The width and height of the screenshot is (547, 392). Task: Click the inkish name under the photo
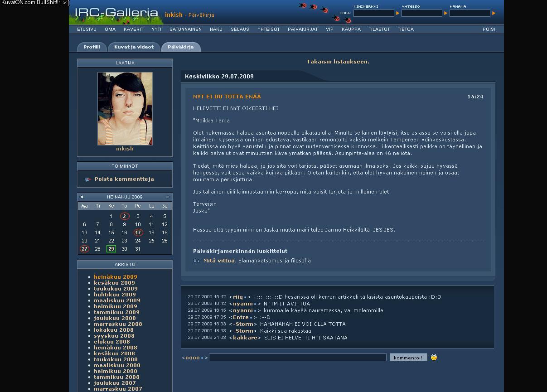[125, 149]
